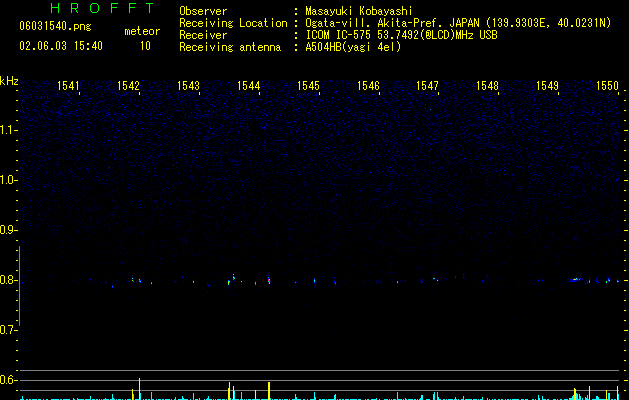Click the meteor echo cluster after 1549

575,279
